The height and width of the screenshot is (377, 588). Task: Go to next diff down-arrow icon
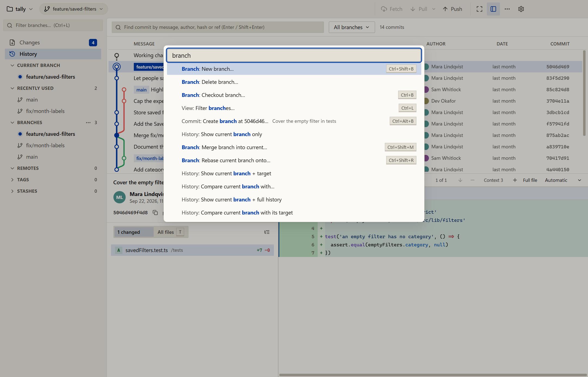460,180
